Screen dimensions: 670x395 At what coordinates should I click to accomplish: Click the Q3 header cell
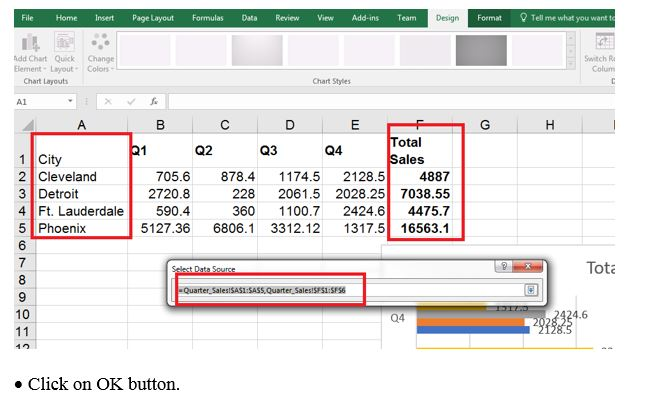pyautogui.click(x=290, y=150)
